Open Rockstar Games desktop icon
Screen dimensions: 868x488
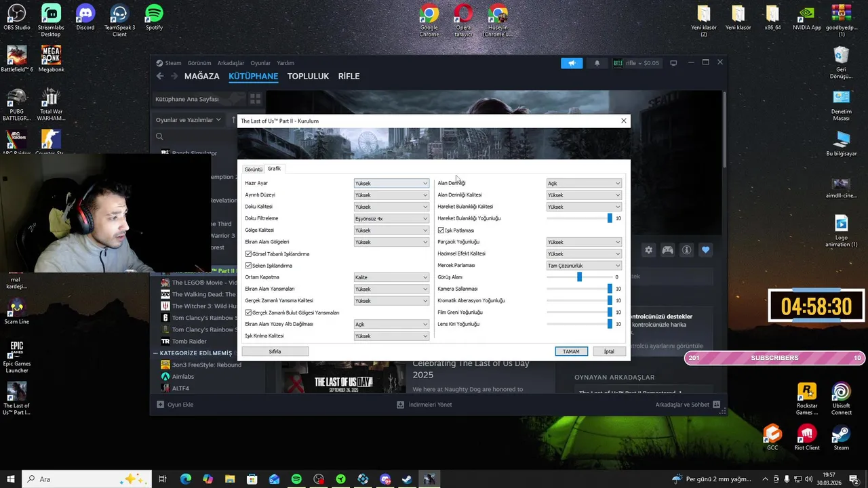pyautogui.click(x=807, y=399)
